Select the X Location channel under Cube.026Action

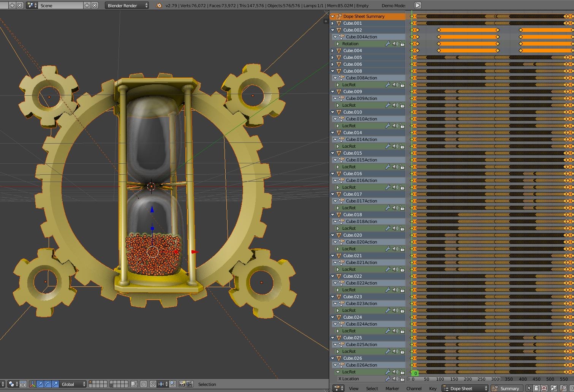[x=348, y=379]
